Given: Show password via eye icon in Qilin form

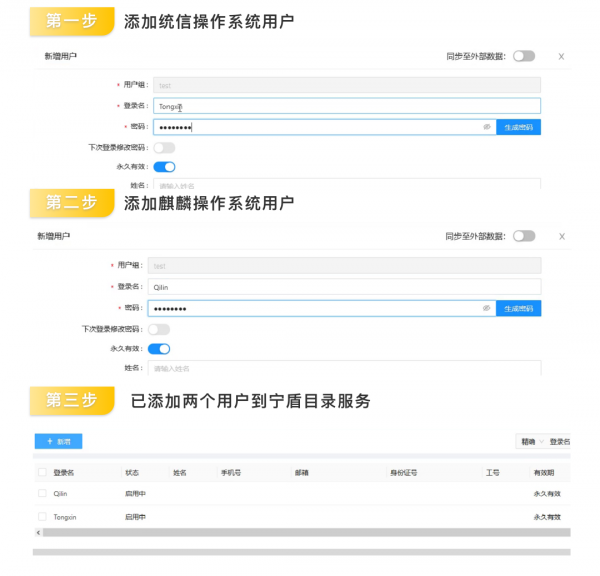Looking at the screenshot, I should point(486,308).
